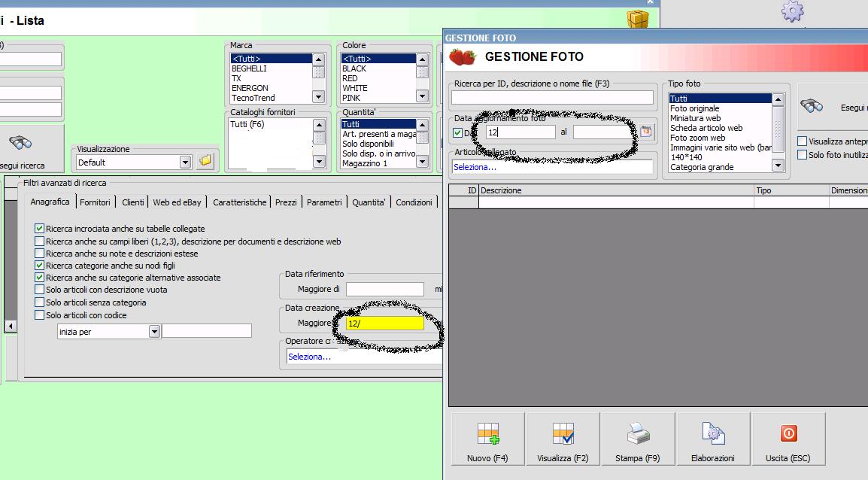Click down arrow of Tipo foto list
Screen dimensions: 868x480
[x=778, y=165]
